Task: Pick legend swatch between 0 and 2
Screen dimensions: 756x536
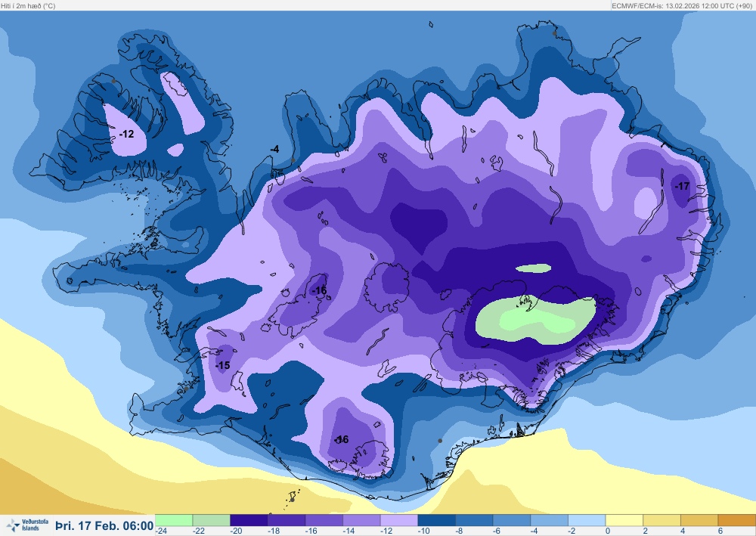Action: 624,520
